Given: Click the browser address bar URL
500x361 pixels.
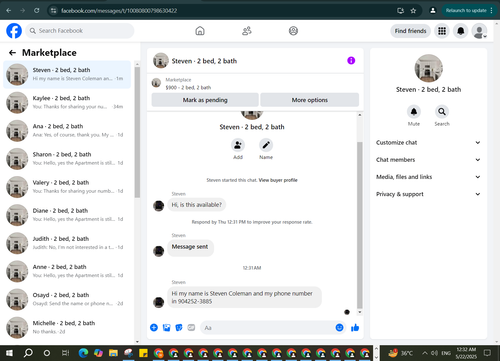Looking at the screenshot, I should (x=119, y=11).
